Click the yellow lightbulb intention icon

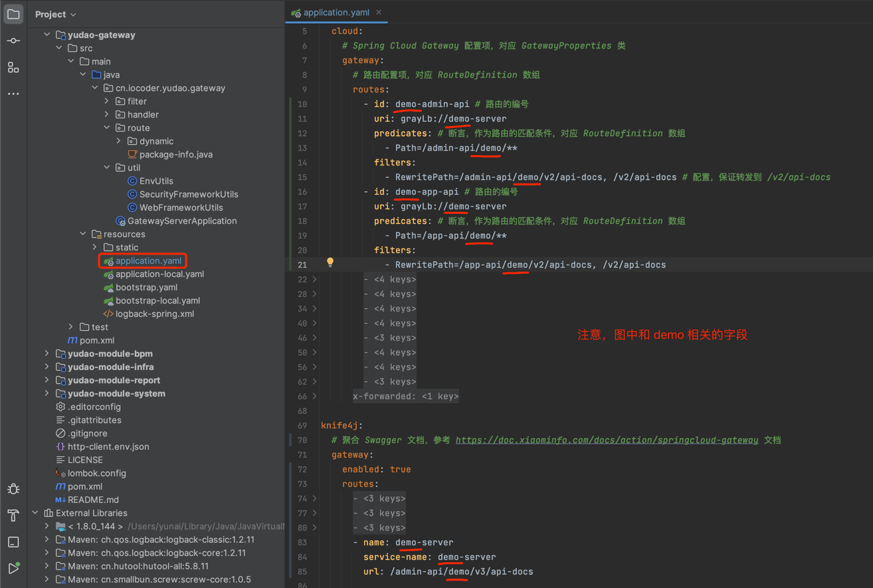(330, 262)
